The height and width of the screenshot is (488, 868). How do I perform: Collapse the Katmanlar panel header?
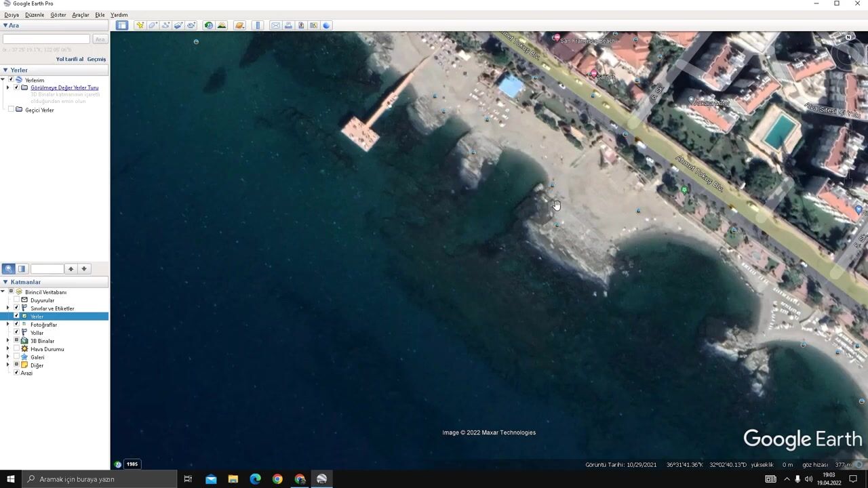coord(5,282)
